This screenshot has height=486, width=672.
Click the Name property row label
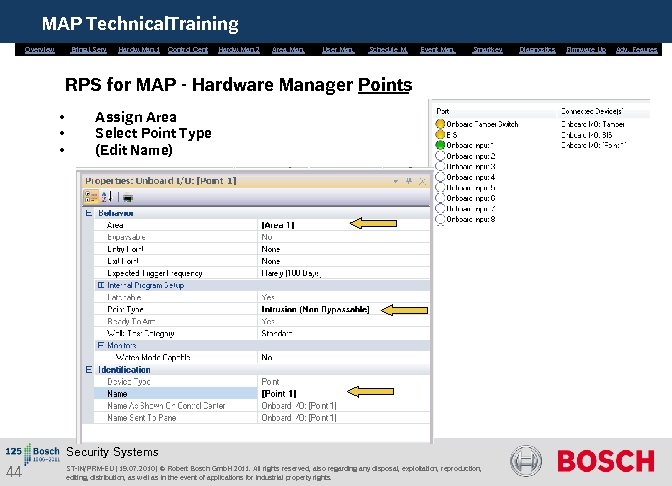[117, 393]
